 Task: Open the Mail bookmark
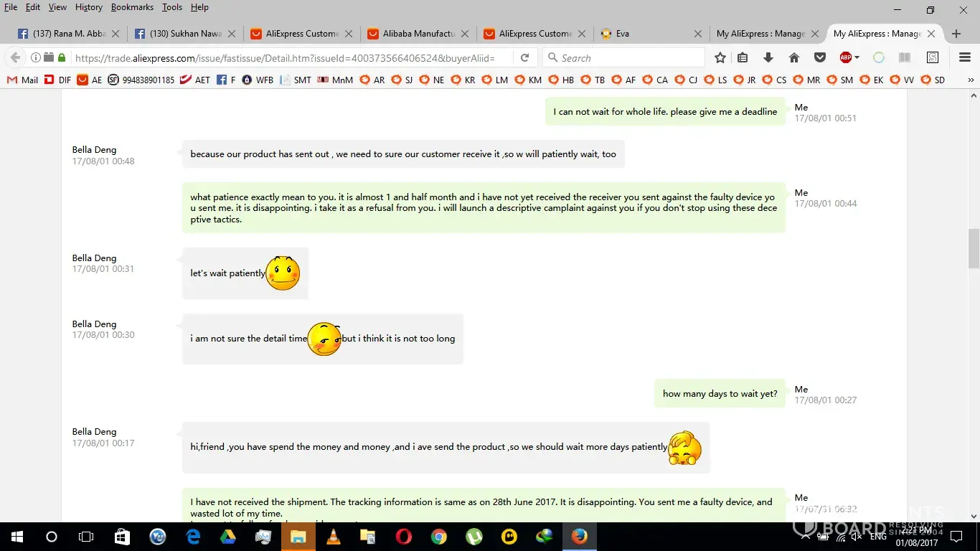tap(22, 80)
